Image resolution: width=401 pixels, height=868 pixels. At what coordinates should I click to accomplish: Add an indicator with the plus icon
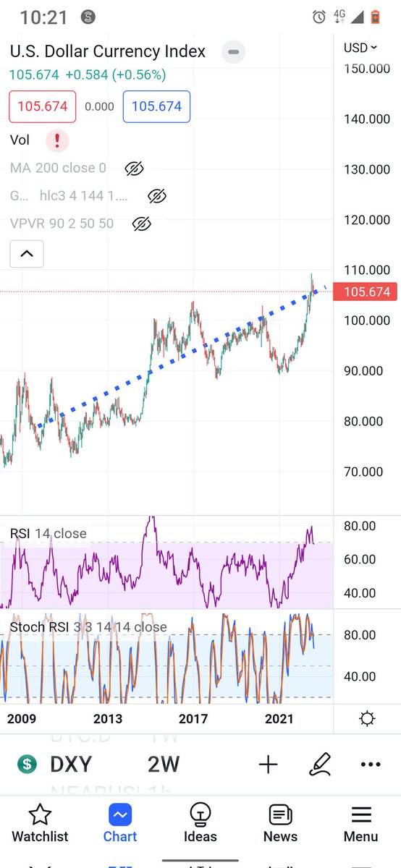268,765
